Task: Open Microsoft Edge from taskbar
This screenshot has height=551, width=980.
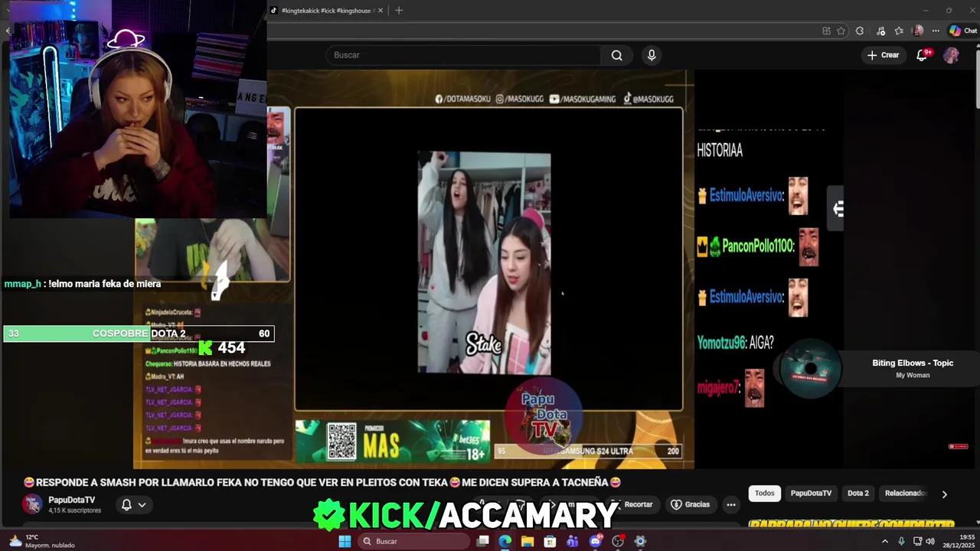Action: pyautogui.click(x=505, y=541)
